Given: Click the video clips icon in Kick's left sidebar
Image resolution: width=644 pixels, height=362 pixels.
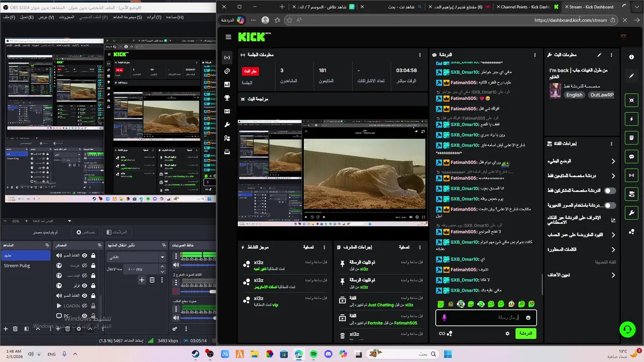Looking at the screenshot, I should 227,111.
